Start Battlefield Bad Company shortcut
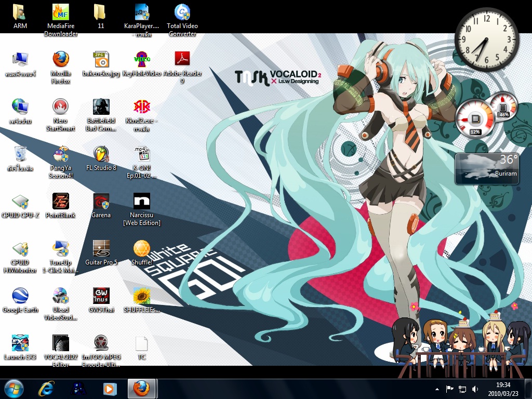The width and height of the screenshot is (532, 399). 101,115
